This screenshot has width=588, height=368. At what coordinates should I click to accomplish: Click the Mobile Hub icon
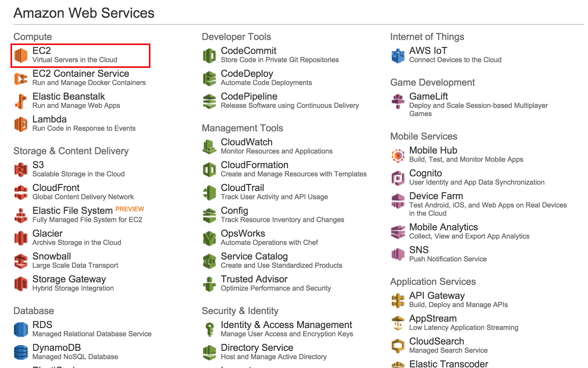[x=398, y=155]
